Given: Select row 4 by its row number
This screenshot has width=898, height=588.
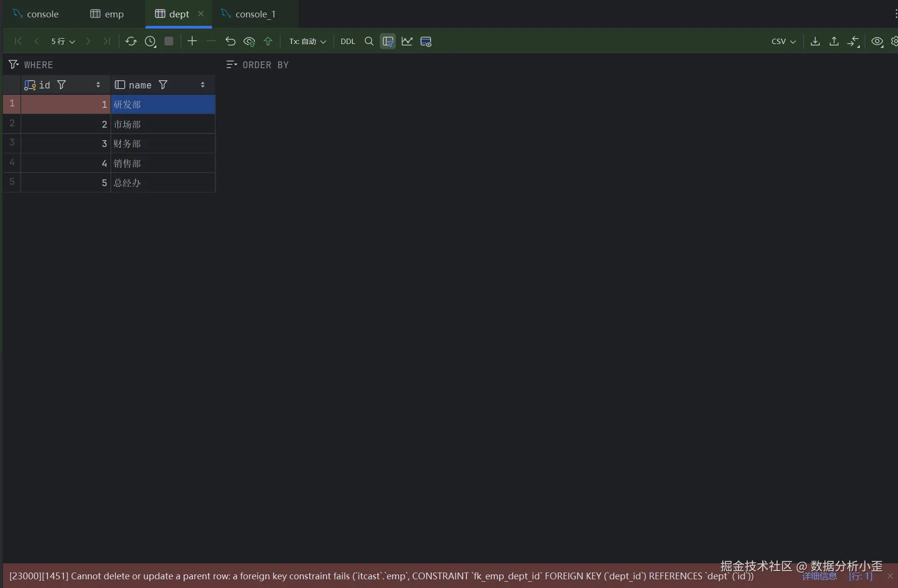Looking at the screenshot, I should [x=12, y=163].
